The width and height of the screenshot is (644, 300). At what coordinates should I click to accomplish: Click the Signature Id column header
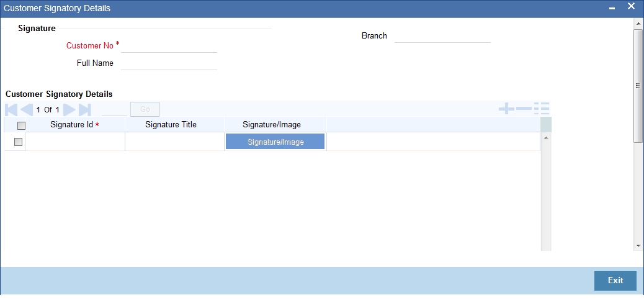[x=74, y=124]
